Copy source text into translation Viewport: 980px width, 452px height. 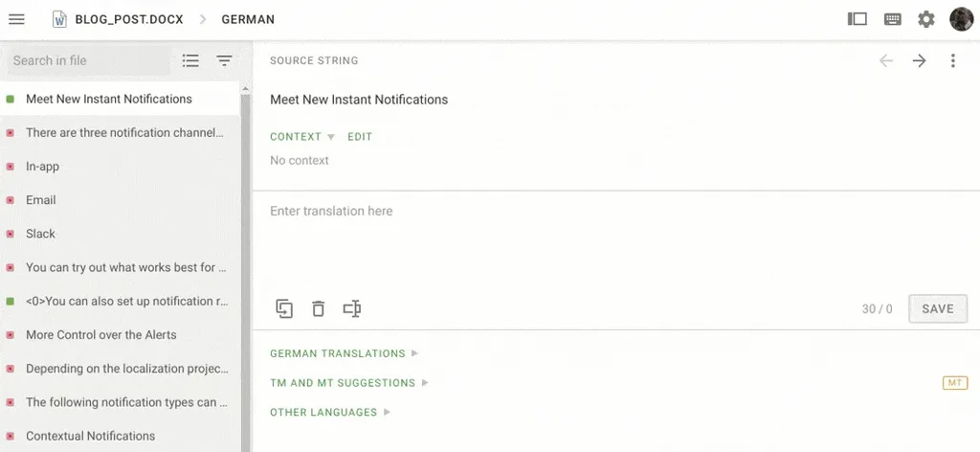[x=284, y=308]
